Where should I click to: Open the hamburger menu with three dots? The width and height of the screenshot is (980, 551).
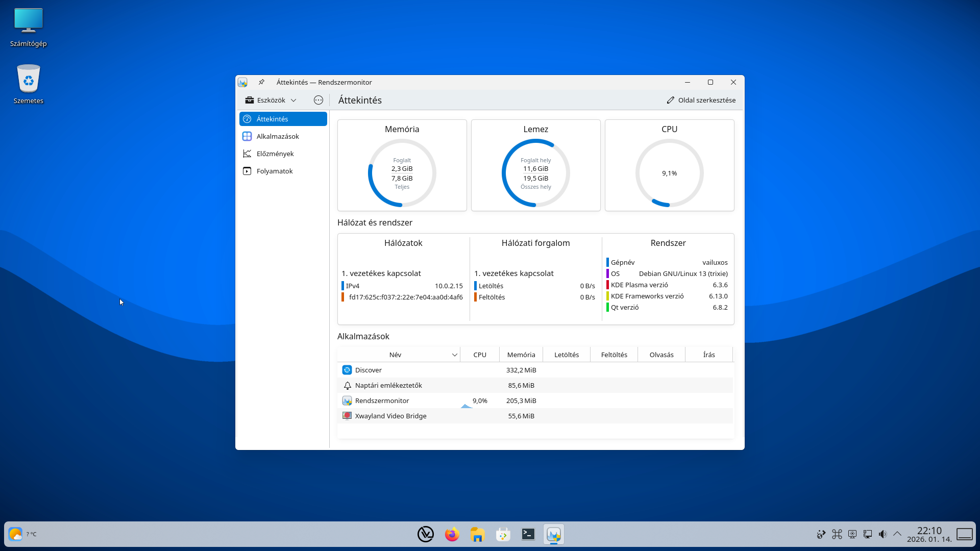coord(318,100)
